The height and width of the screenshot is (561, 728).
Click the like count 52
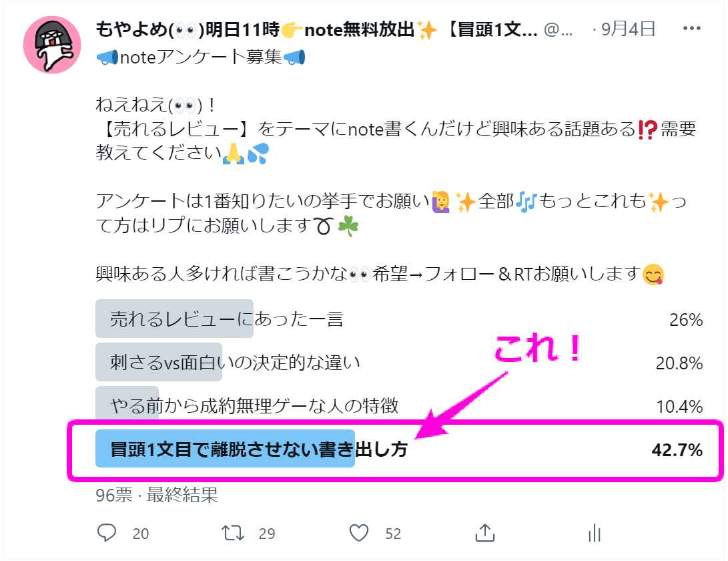(393, 534)
